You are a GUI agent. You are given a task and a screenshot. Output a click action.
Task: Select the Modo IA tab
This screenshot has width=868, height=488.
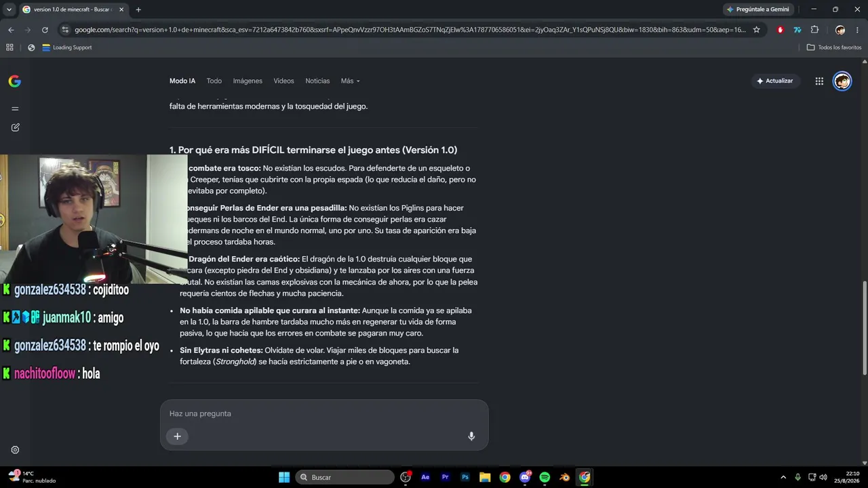point(182,81)
